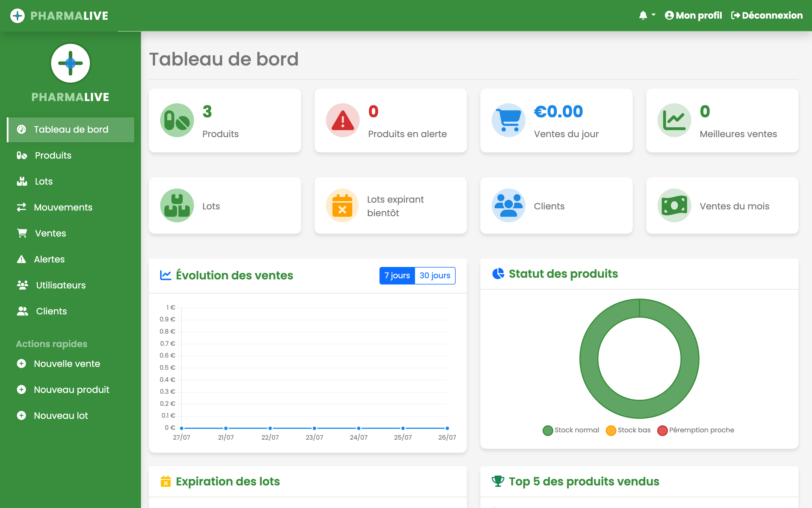Image resolution: width=812 pixels, height=508 pixels.
Task: Click the Mouvements arrows icon in sidebar
Action: (21, 207)
